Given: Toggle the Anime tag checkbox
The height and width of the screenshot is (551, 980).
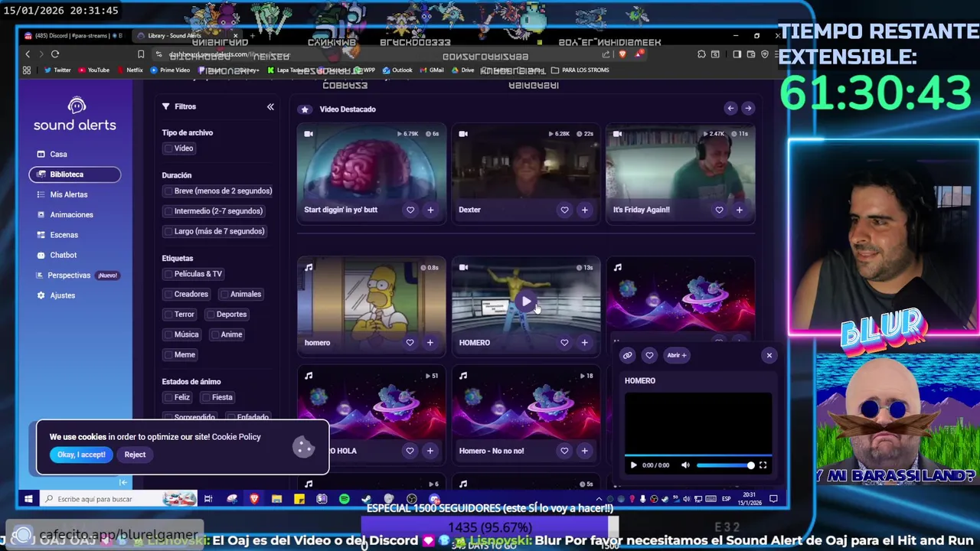Looking at the screenshot, I should pyautogui.click(x=215, y=334).
